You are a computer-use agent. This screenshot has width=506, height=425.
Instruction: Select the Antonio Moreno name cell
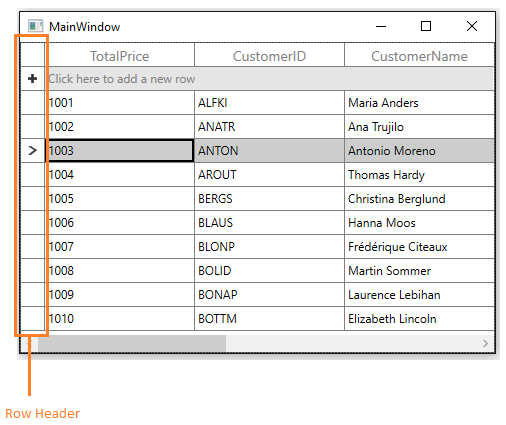point(419,151)
